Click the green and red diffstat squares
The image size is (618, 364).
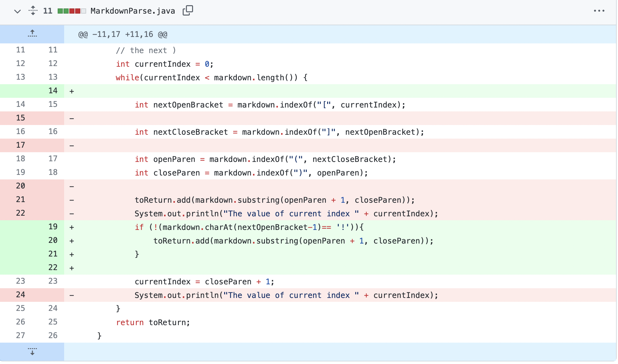[72, 11]
